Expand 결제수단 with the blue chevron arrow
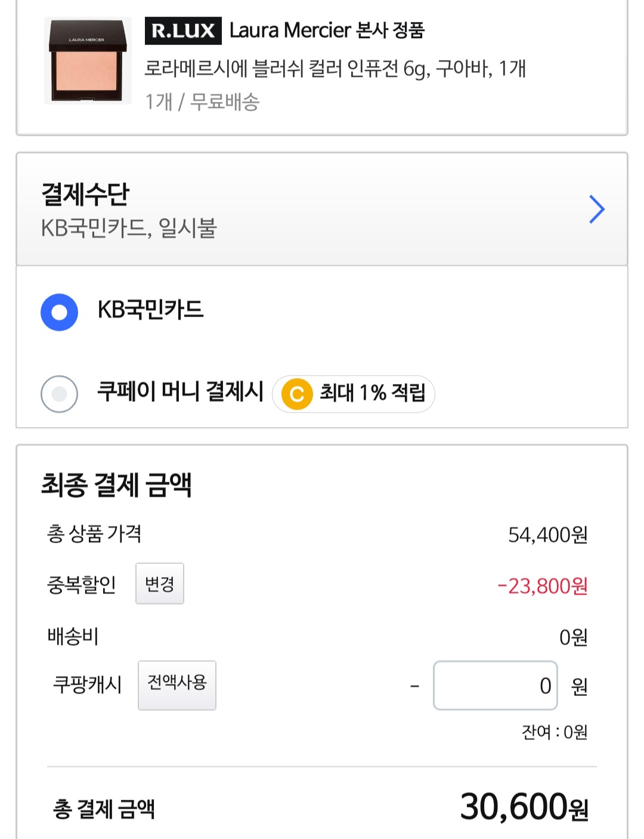 597,209
